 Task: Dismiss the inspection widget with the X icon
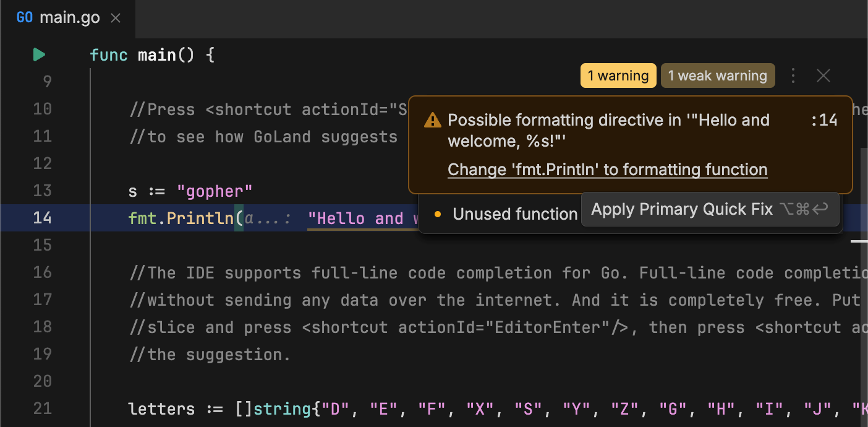click(823, 76)
